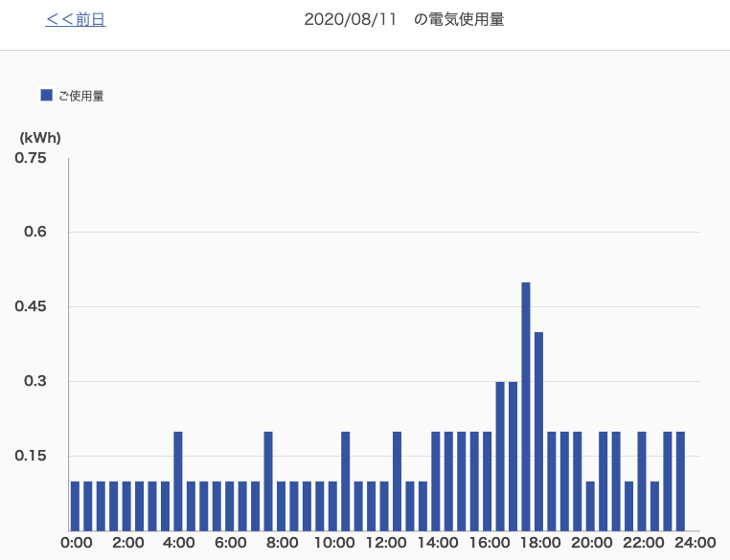Click the 2020/08/11 の電気使用量 title
Viewport: 730px width, 560px height.
point(403,19)
